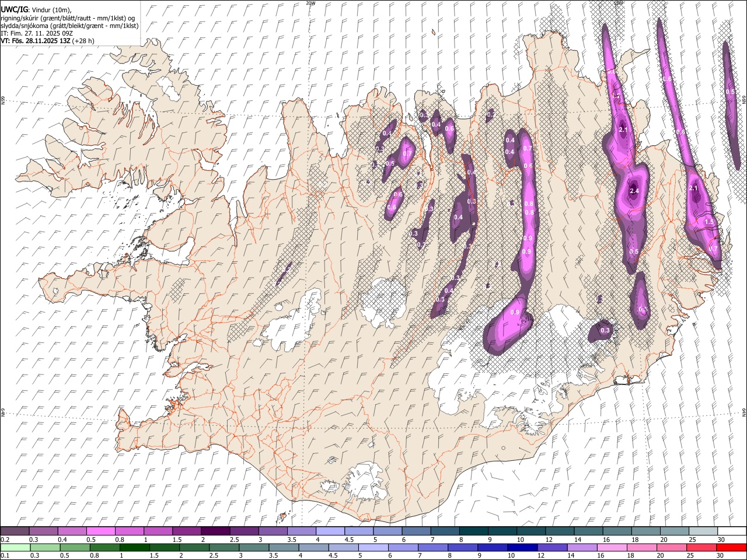
Task: Select the gray-green swatch at 3 in bottom legend
Action: tap(254, 548)
